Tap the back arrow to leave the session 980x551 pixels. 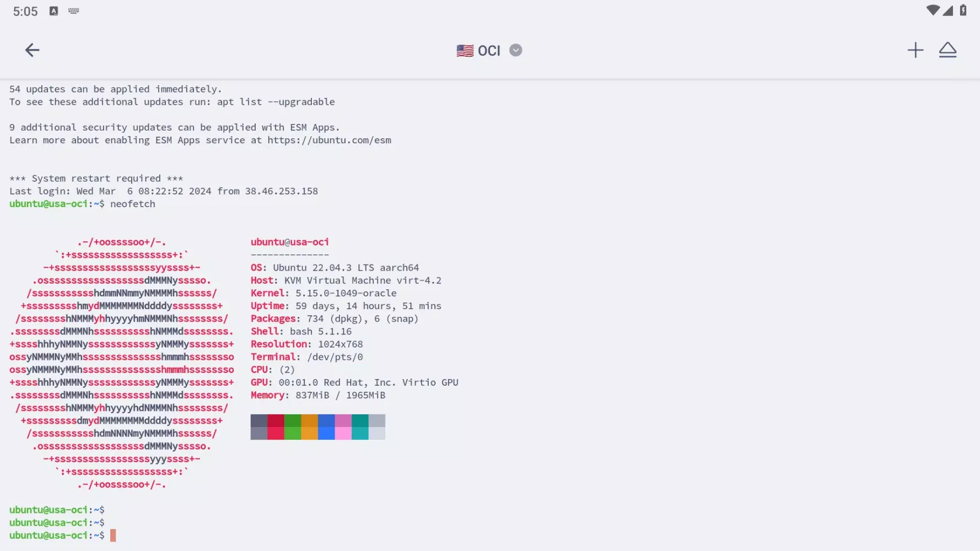tap(32, 50)
